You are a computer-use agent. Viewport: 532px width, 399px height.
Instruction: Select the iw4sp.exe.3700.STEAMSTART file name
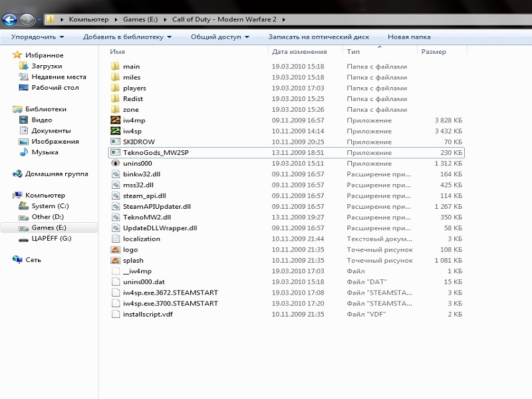[x=170, y=303]
